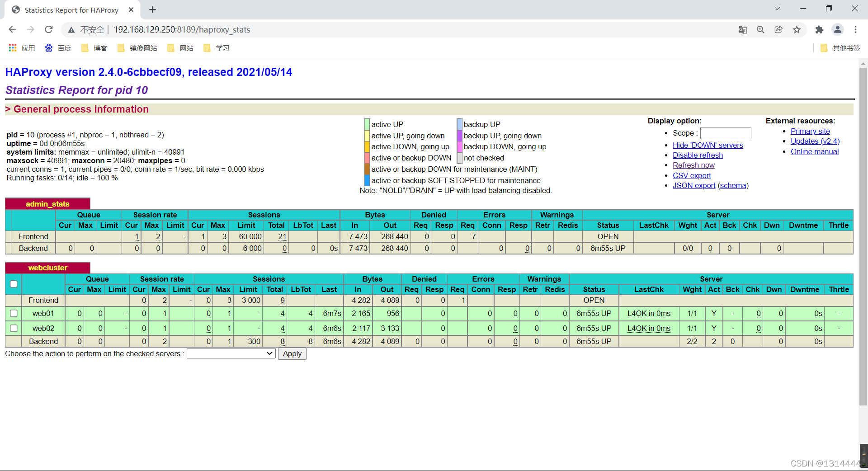Open the translate page icon
Viewport: 868px width, 471px height.
(x=742, y=30)
